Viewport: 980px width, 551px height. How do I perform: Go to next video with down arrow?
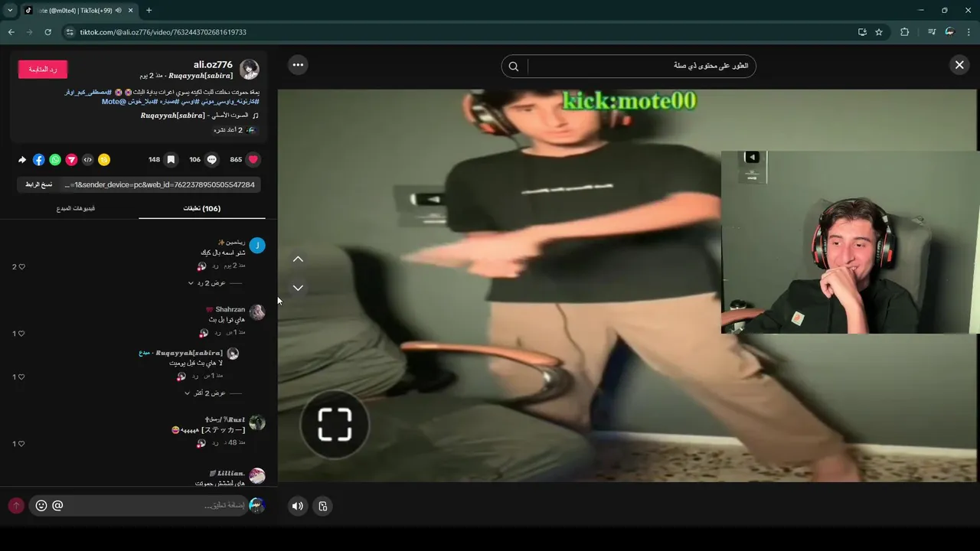click(x=298, y=288)
